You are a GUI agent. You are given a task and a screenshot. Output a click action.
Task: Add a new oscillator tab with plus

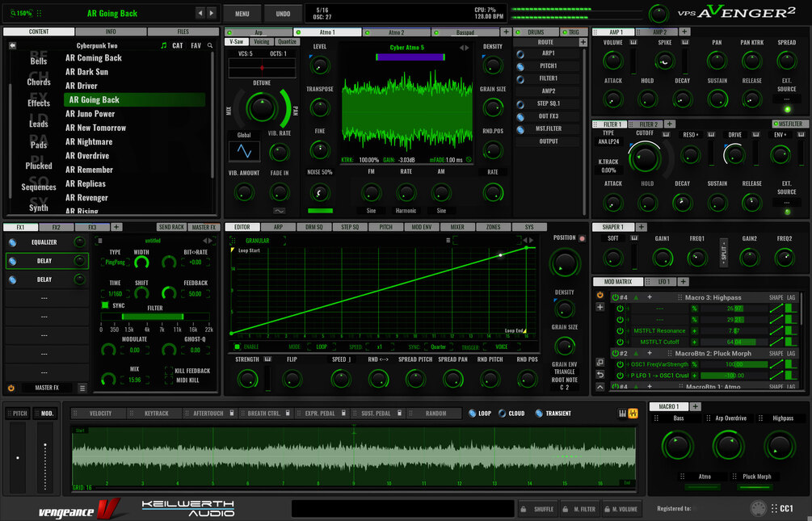point(506,32)
